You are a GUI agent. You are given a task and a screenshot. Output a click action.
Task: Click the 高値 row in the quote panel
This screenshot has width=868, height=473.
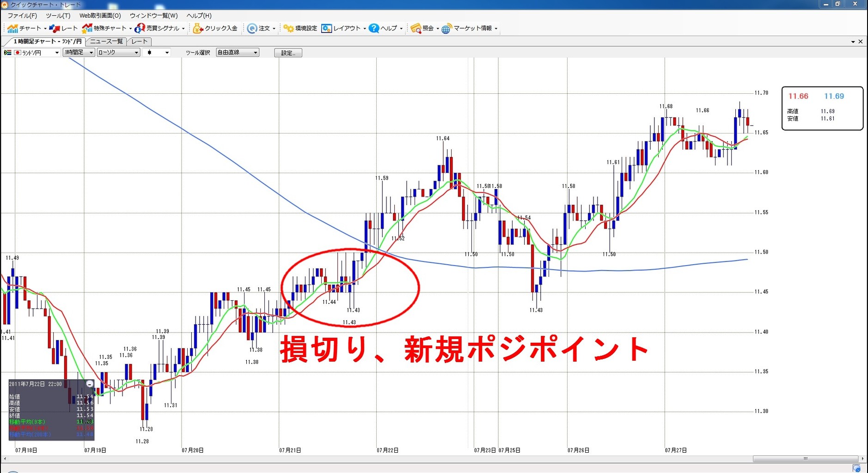(811, 111)
